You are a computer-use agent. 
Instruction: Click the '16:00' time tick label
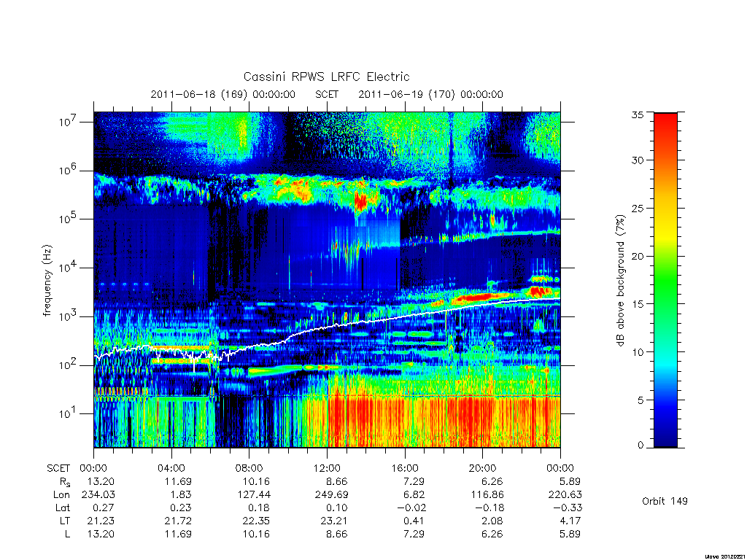tap(405, 468)
